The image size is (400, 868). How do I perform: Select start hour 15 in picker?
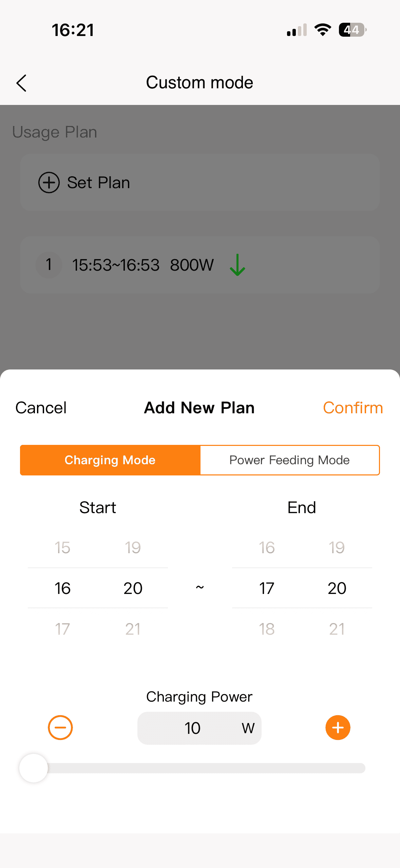point(63,547)
